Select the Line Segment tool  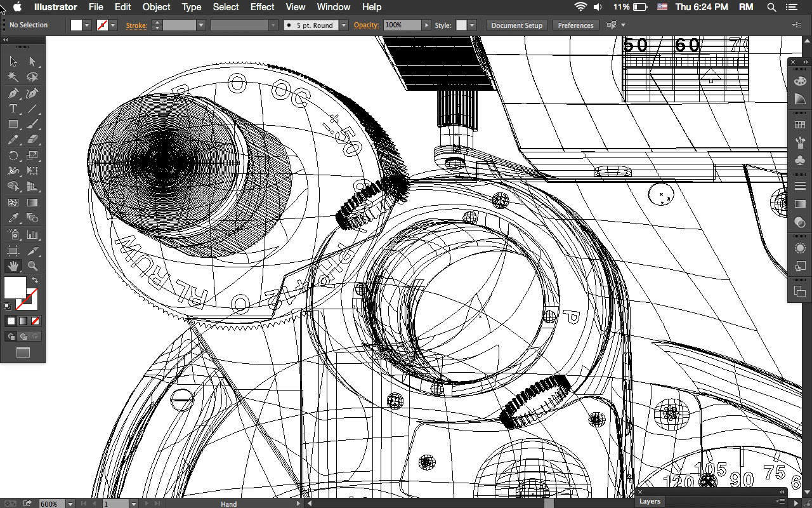point(32,109)
